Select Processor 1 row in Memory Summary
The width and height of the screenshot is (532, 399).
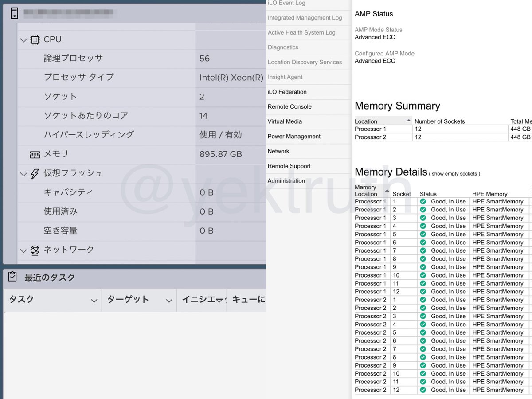443,129
